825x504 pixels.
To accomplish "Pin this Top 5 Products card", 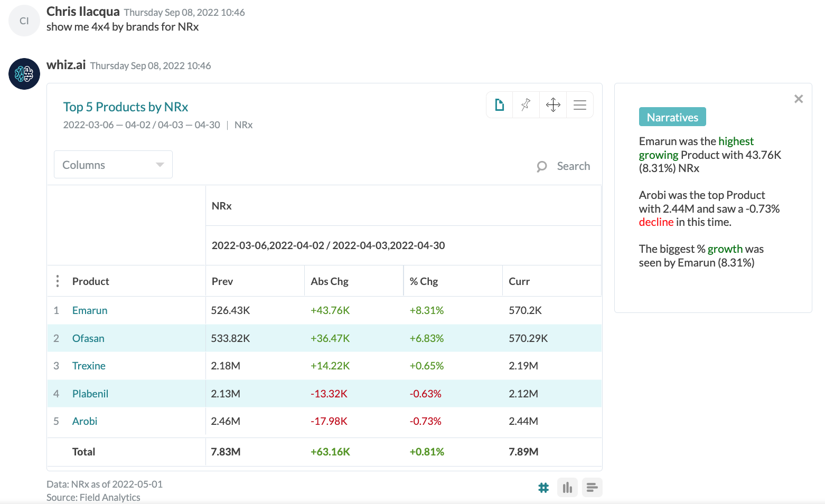I will coord(526,105).
